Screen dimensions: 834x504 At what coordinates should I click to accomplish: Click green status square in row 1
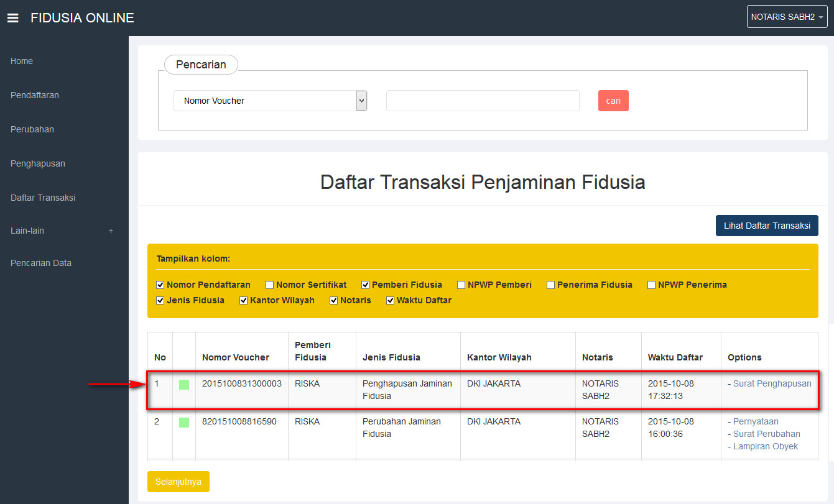pos(184,385)
